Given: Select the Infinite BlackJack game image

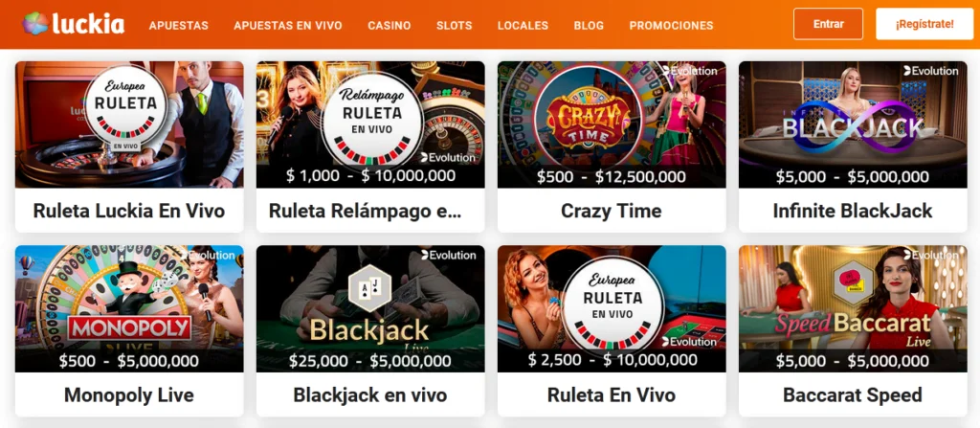Looking at the screenshot, I should (853, 124).
